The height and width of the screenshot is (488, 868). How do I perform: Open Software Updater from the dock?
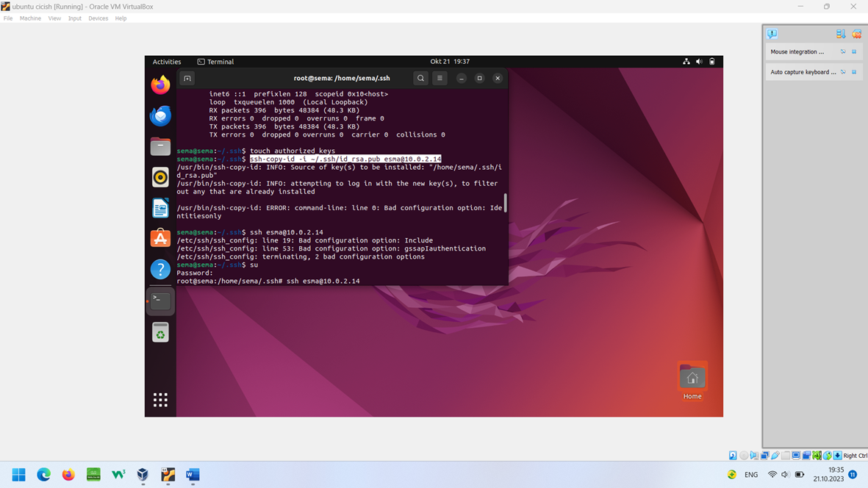click(x=160, y=332)
